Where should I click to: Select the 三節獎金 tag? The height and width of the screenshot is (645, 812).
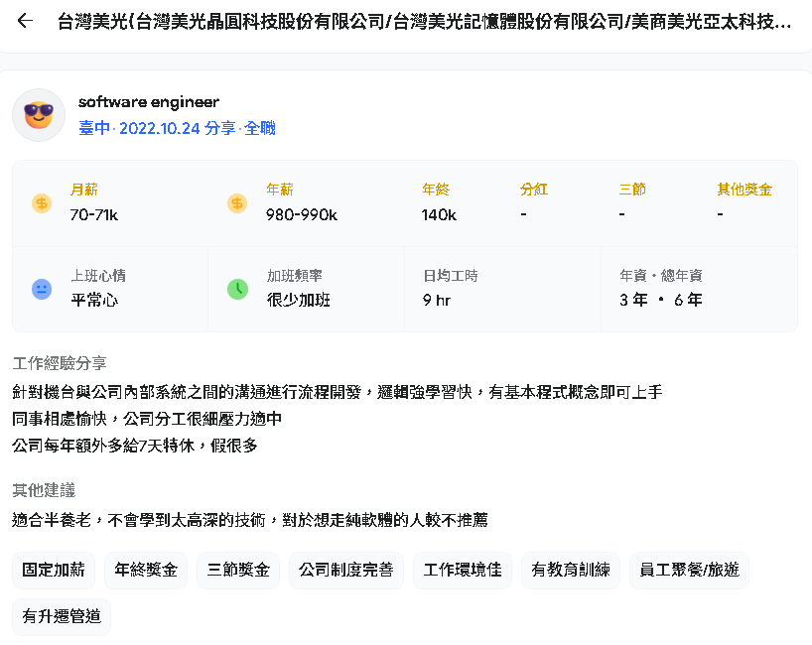(238, 570)
